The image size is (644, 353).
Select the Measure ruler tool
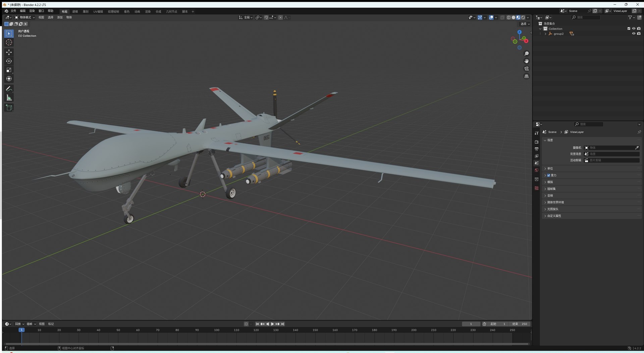pos(9,98)
